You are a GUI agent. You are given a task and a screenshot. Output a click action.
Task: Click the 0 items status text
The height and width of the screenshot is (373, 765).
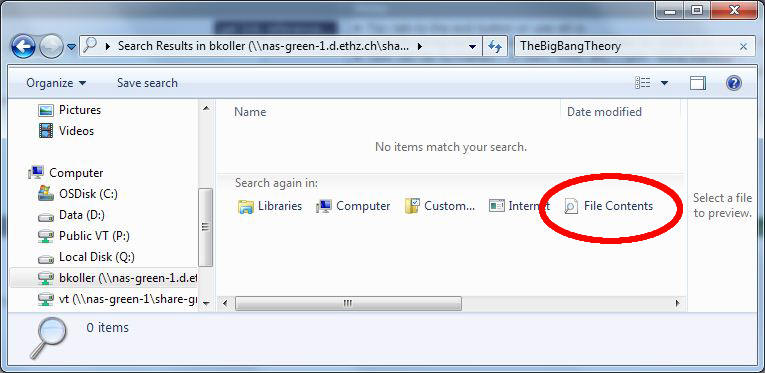click(x=108, y=328)
